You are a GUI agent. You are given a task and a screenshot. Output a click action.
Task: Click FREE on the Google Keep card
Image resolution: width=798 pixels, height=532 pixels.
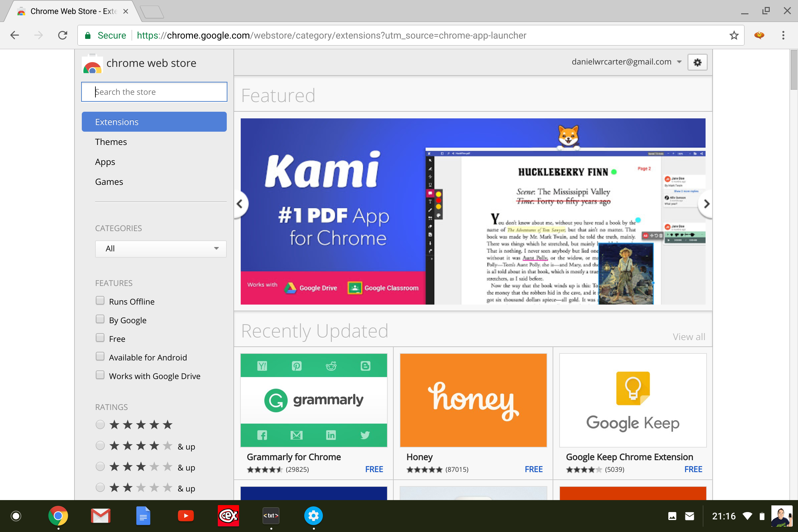[x=693, y=469]
